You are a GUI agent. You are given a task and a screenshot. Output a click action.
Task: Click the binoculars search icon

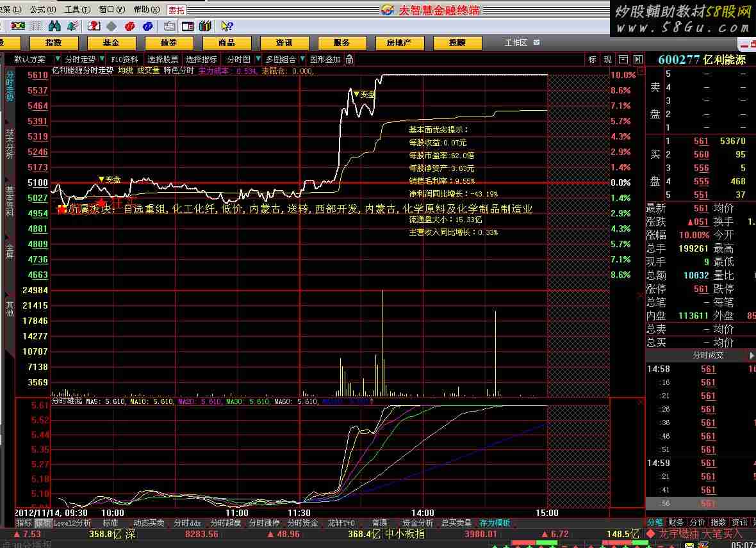pos(54,26)
